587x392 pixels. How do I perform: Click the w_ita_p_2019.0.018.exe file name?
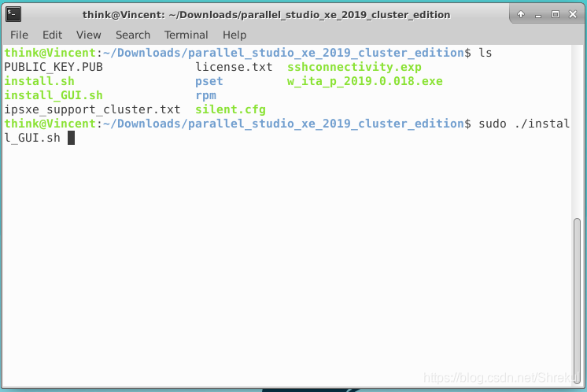point(365,81)
